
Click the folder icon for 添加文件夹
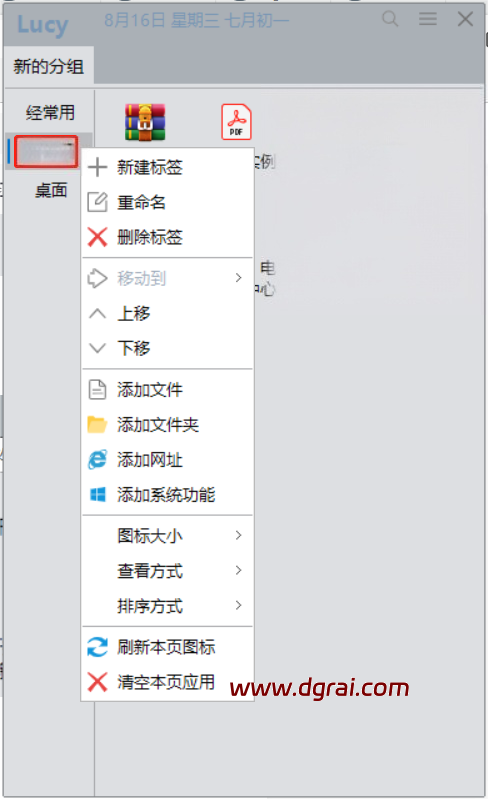[x=97, y=424]
